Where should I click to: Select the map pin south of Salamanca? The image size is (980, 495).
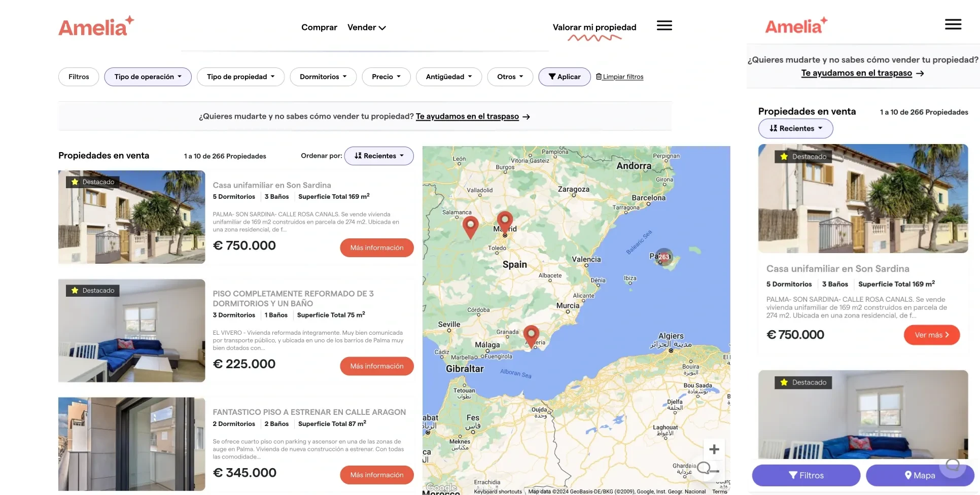point(471,227)
